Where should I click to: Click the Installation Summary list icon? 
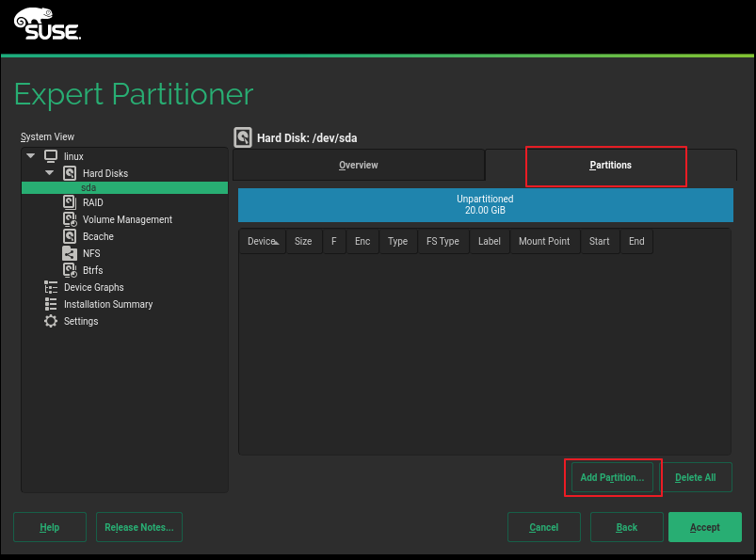(x=51, y=304)
